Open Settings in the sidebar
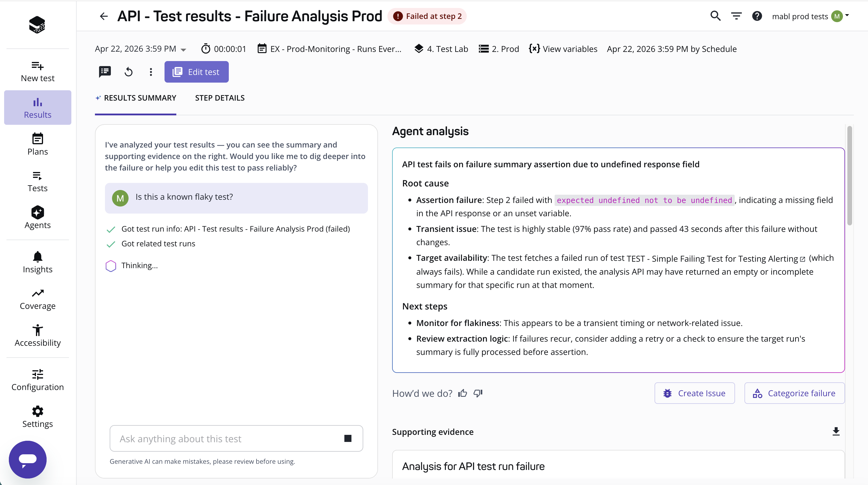Viewport: 868px width, 485px height. pyautogui.click(x=37, y=417)
